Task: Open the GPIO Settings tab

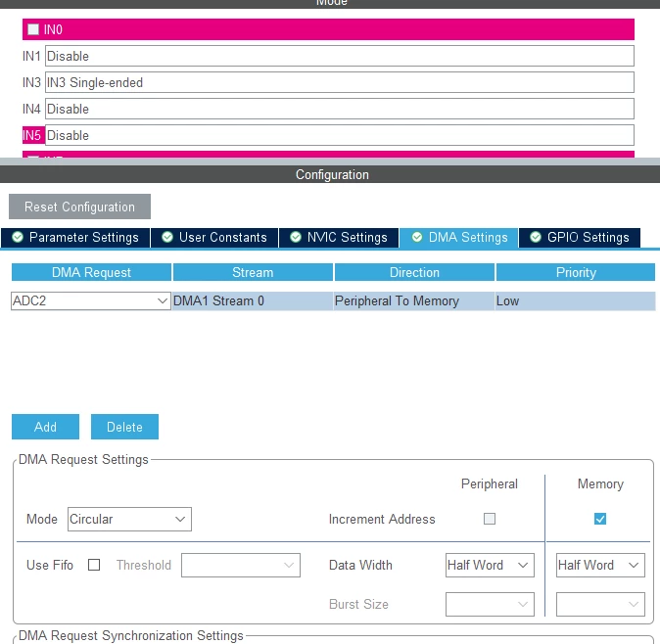Action: pyautogui.click(x=580, y=238)
